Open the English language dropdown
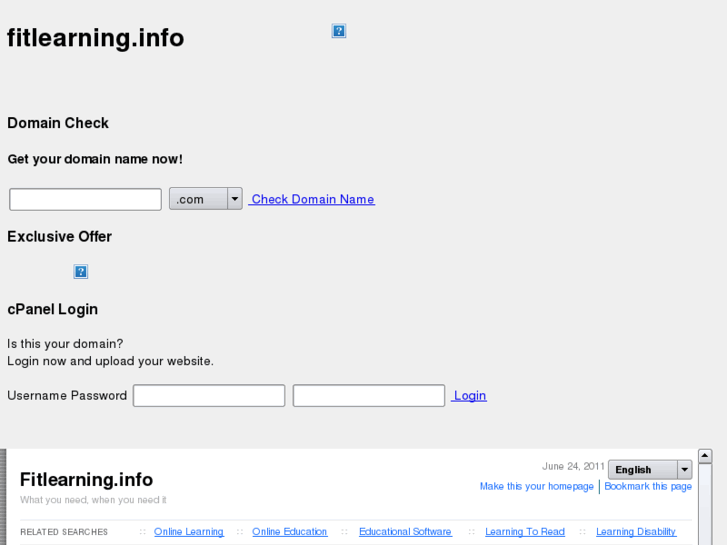The width and height of the screenshot is (727, 545). [650, 469]
